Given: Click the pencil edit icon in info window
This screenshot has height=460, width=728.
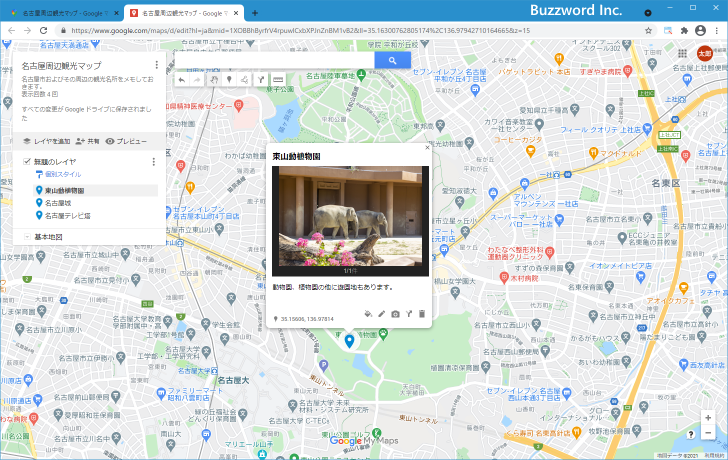Looking at the screenshot, I should (382, 314).
